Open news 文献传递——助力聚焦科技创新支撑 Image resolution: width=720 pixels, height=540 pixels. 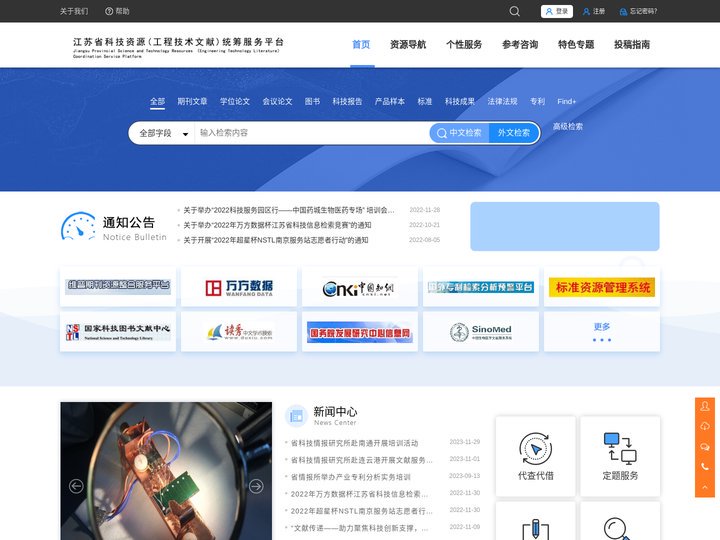[x=359, y=528]
